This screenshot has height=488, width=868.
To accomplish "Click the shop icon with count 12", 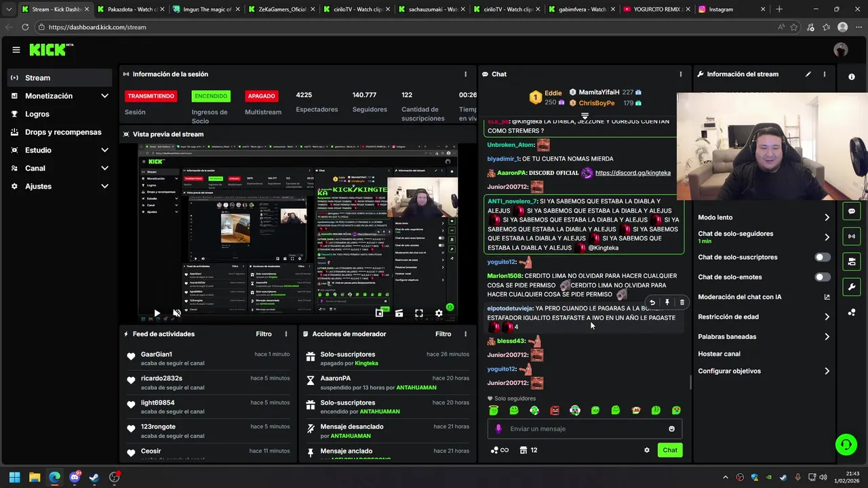I will pyautogui.click(x=528, y=450).
